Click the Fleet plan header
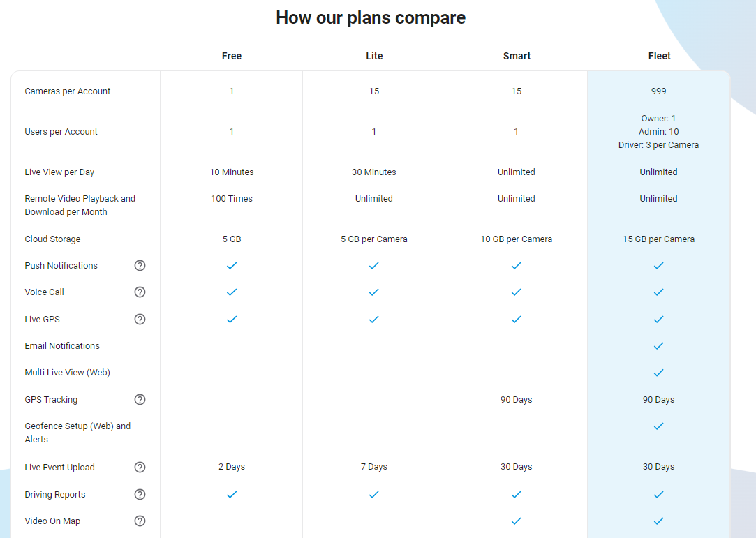Viewport: 756px width, 538px height. (659, 56)
